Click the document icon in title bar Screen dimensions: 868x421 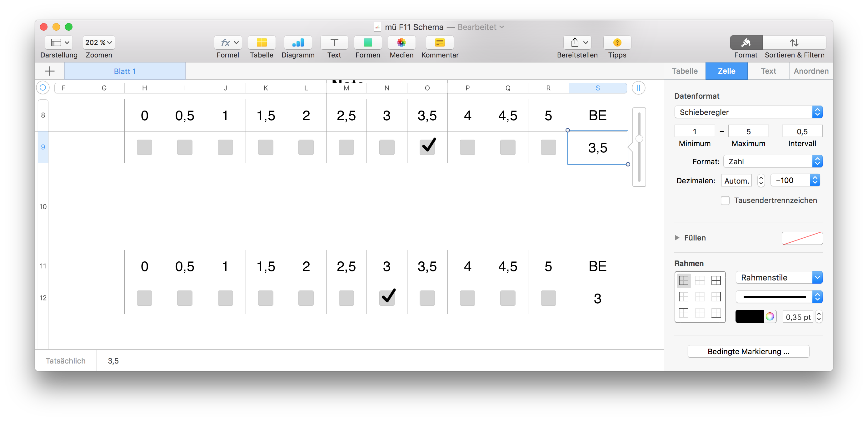377,27
